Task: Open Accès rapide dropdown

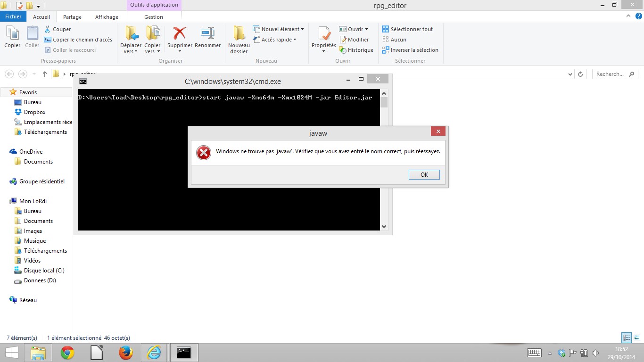Action: [275, 40]
